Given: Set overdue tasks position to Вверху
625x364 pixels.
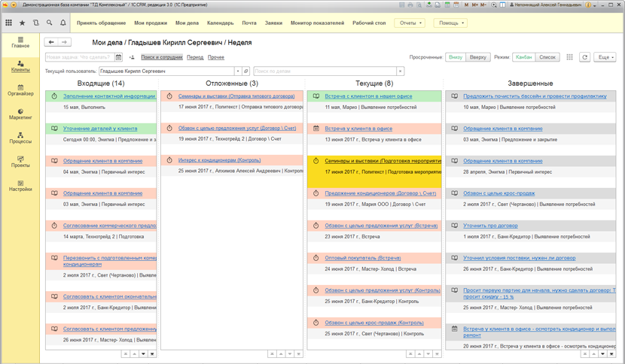Looking at the screenshot, I should tap(477, 57).
